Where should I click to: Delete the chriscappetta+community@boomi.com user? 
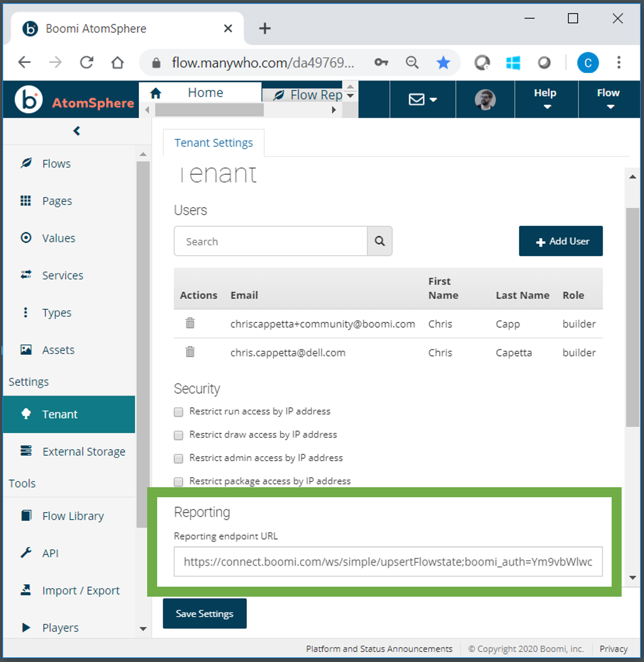pyautogui.click(x=190, y=323)
